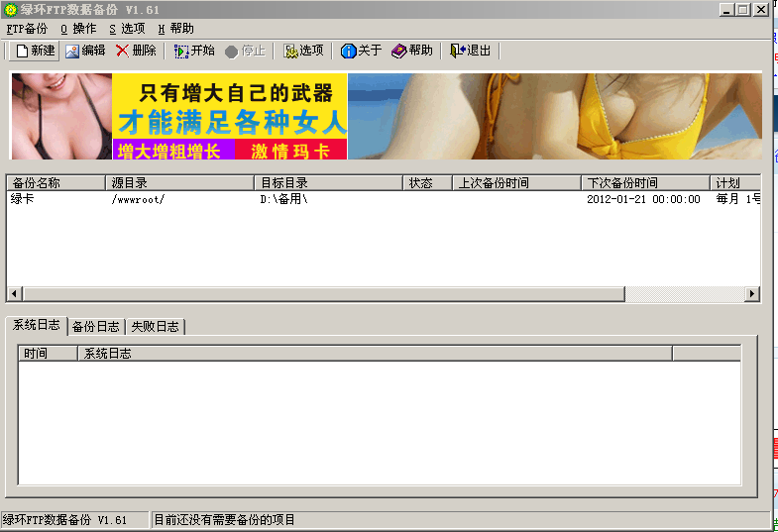
Task: Open the 帮助 menu in menu bar
Action: point(175,29)
